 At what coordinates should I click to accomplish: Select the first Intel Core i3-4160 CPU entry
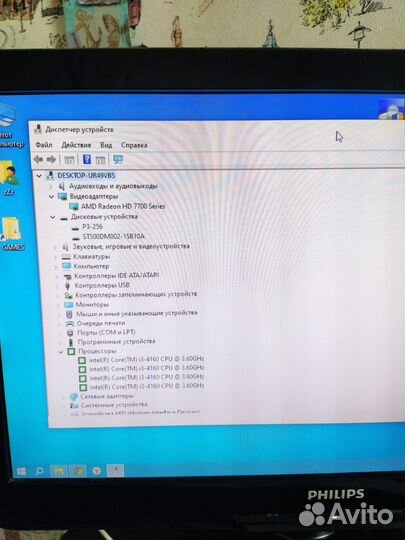[x=146, y=359]
